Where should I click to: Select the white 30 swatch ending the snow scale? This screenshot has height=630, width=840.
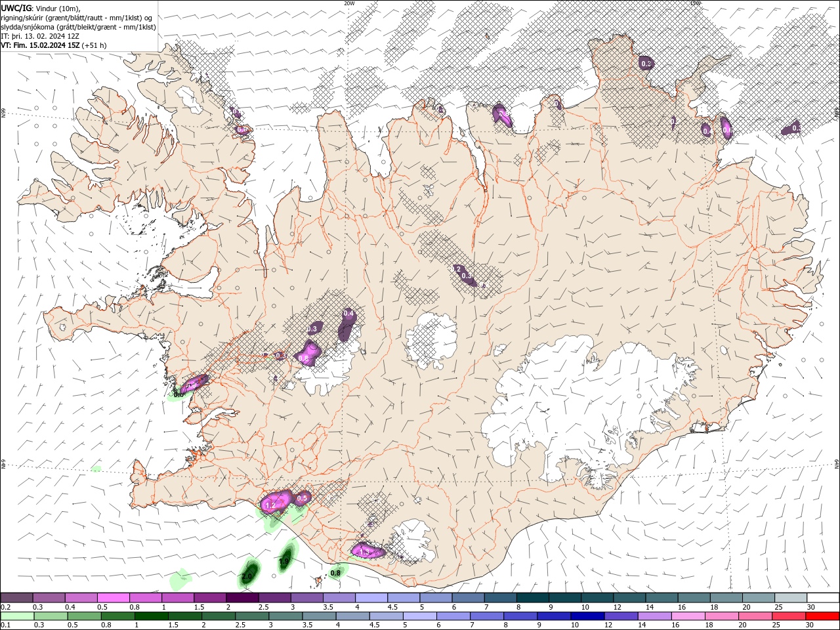tap(823, 598)
